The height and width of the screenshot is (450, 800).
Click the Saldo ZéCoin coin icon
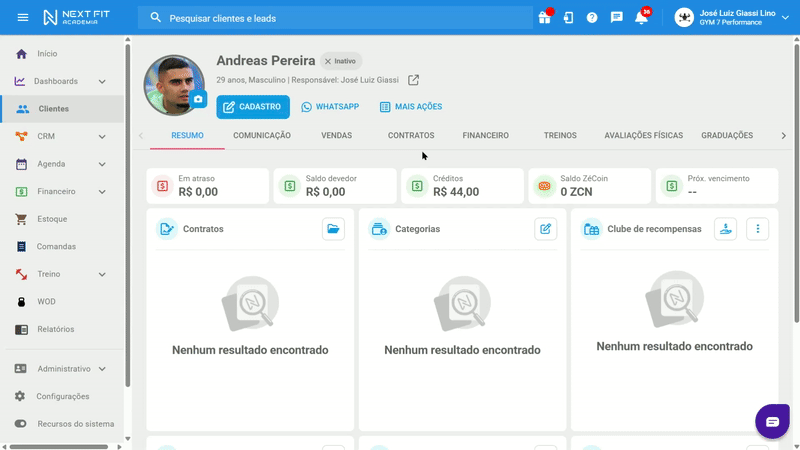(x=544, y=186)
